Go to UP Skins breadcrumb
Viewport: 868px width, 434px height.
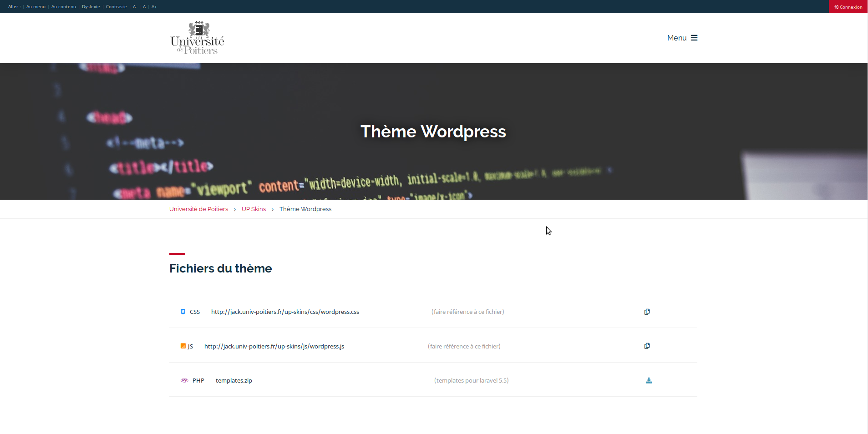254,209
